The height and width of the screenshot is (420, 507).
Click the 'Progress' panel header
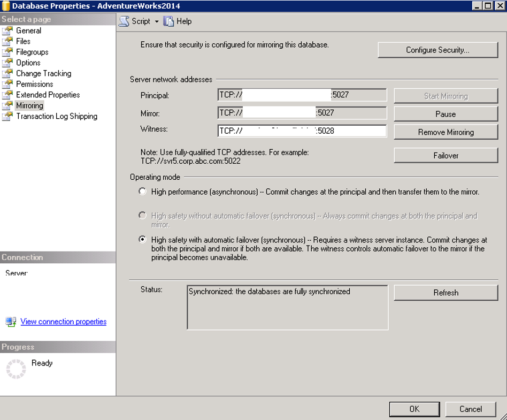point(58,347)
